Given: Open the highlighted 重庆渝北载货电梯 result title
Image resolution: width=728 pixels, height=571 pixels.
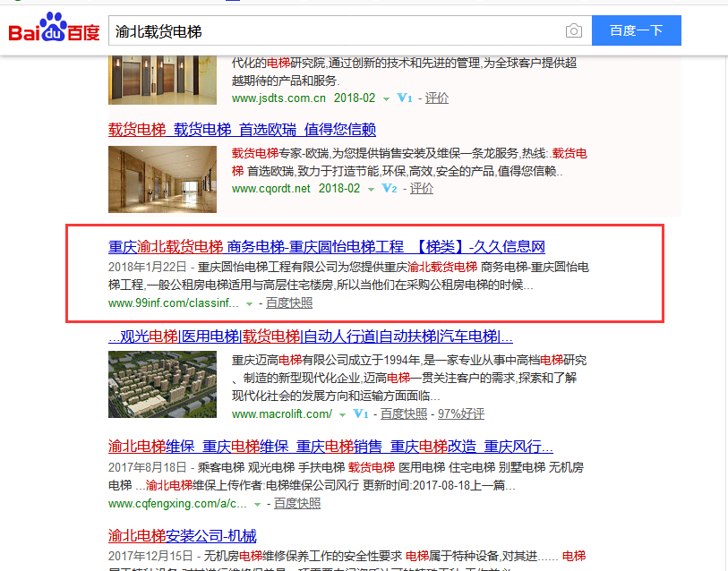Looking at the screenshot, I should click(x=322, y=247).
